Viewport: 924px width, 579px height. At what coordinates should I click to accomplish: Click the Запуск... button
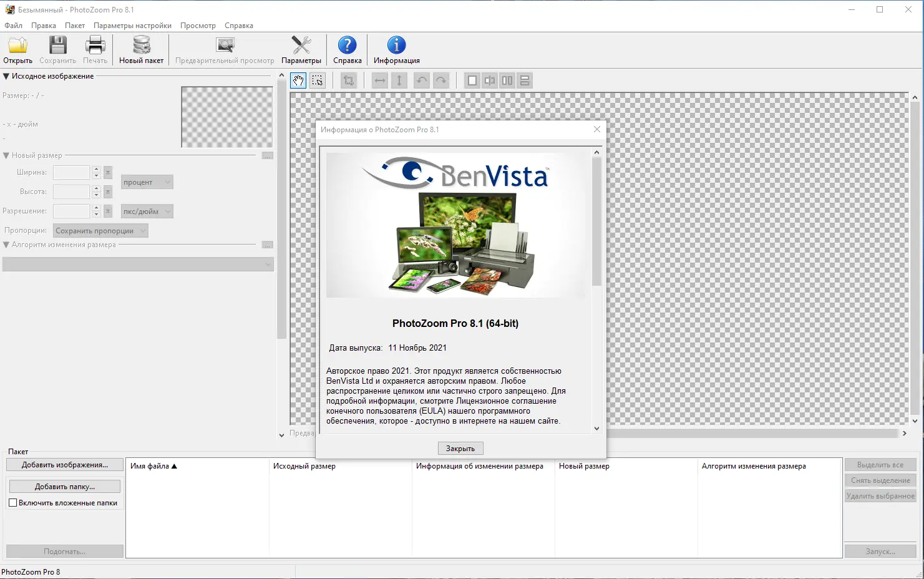click(880, 552)
